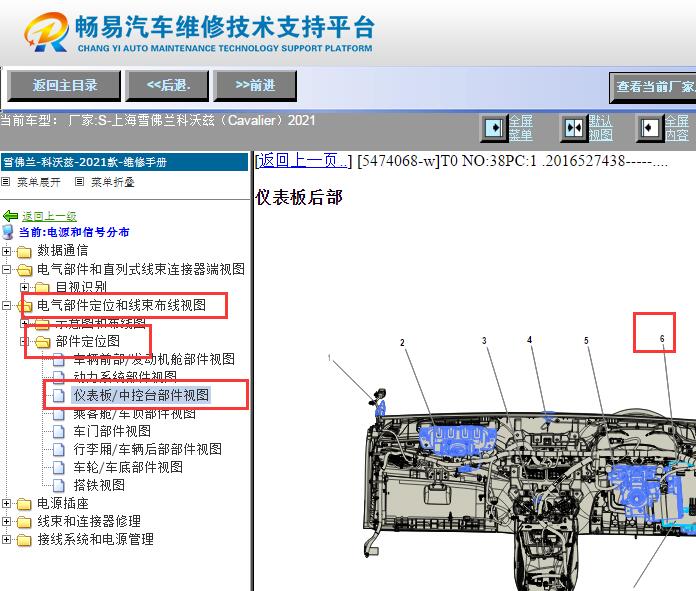Open 车门部件视图 page

112,431
